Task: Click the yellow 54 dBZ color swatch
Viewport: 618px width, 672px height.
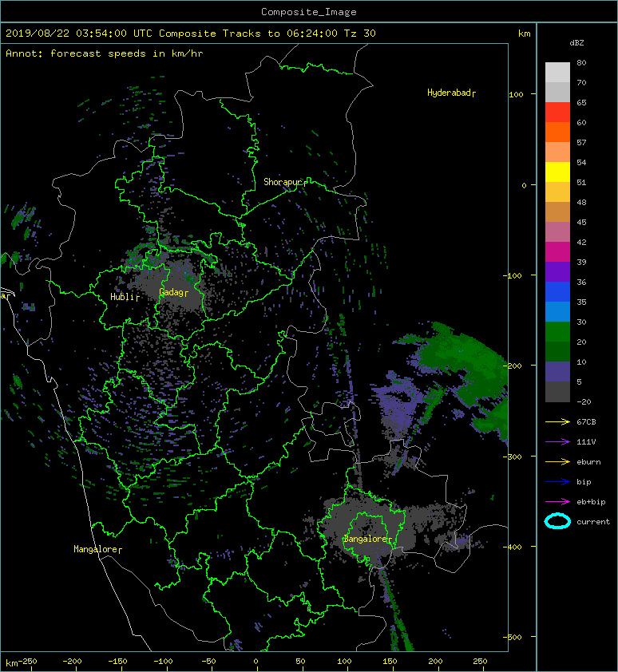Action: click(557, 172)
